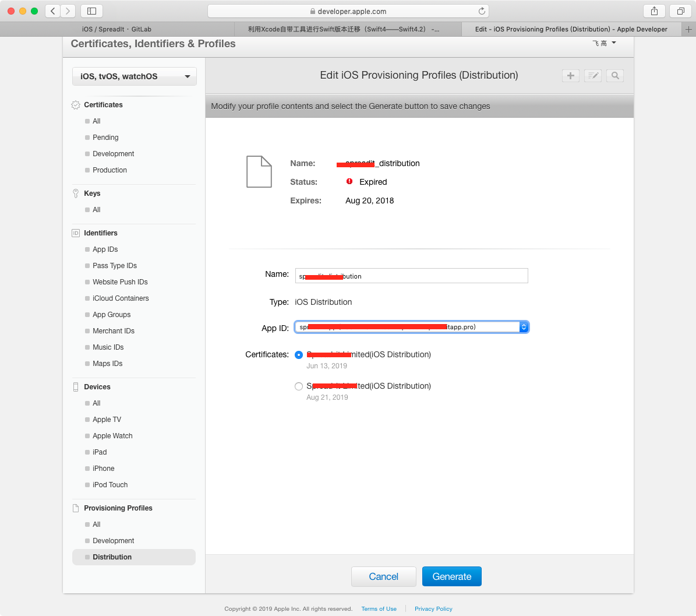Screen dimensions: 696x616
Task: Open Development under Provisioning Profiles
Action: pyautogui.click(x=113, y=541)
